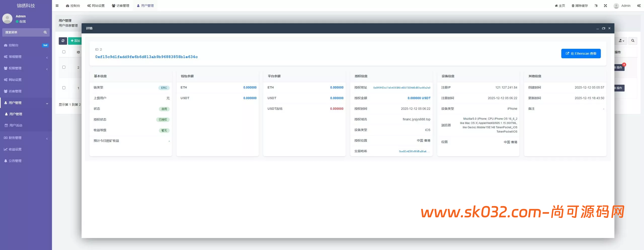The width and height of the screenshot is (644, 250).
Task: Click the 已授权 status badge
Action: coord(163,119)
